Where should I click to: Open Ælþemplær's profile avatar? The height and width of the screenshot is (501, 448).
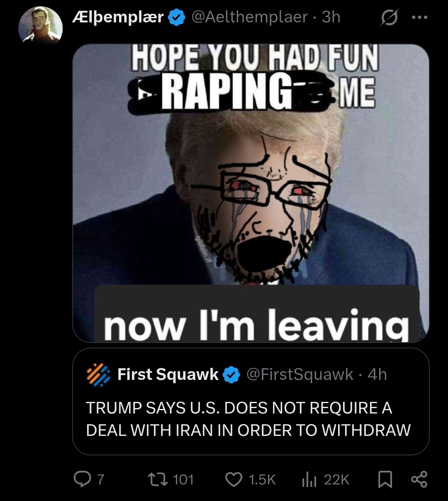pos(40,26)
